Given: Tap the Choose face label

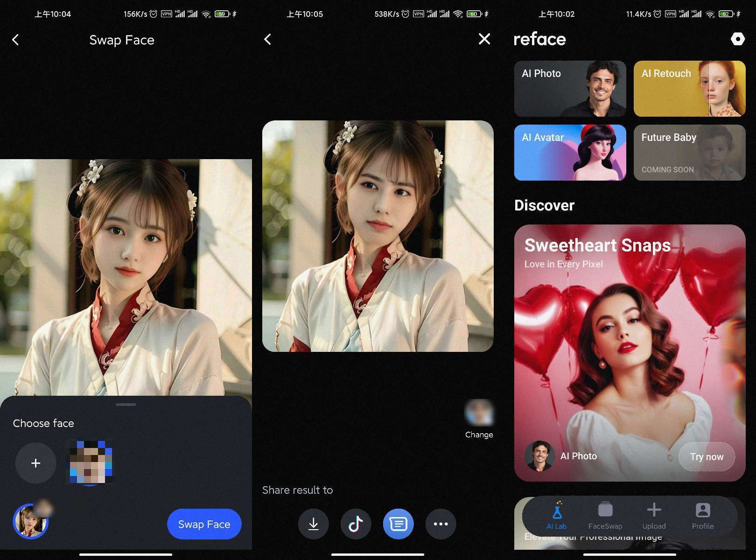Looking at the screenshot, I should click(43, 423).
